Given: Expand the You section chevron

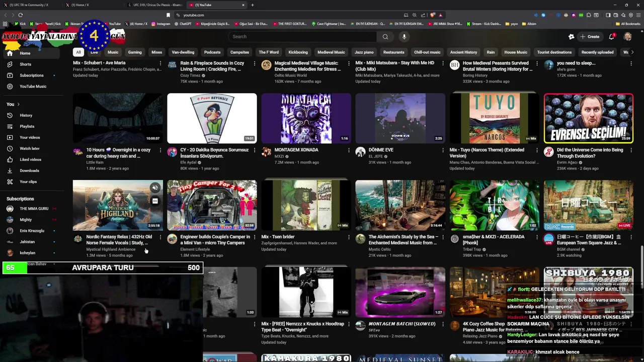Looking at the screenshot, I should pyautogui.click(x=19, y=104).
